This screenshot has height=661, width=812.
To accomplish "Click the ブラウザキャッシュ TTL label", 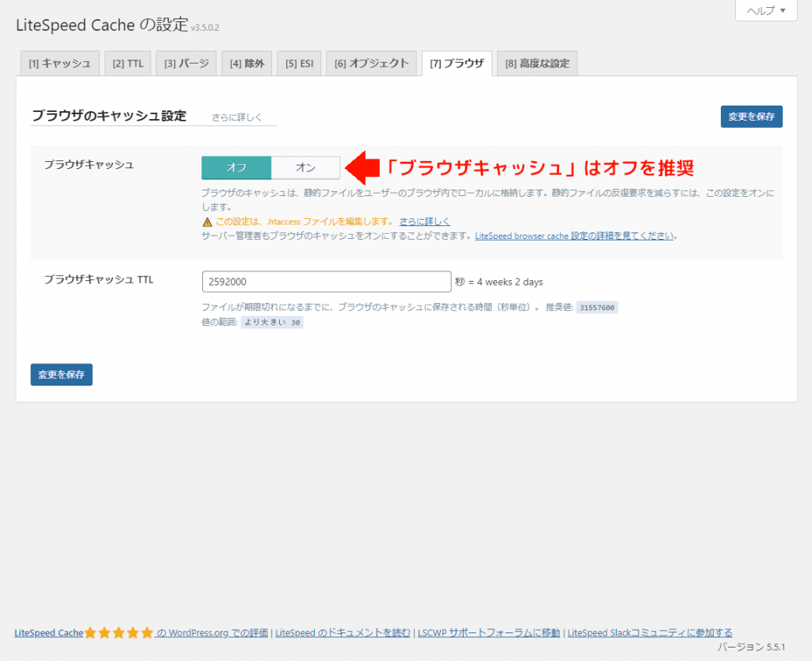I will pos(98,280).
